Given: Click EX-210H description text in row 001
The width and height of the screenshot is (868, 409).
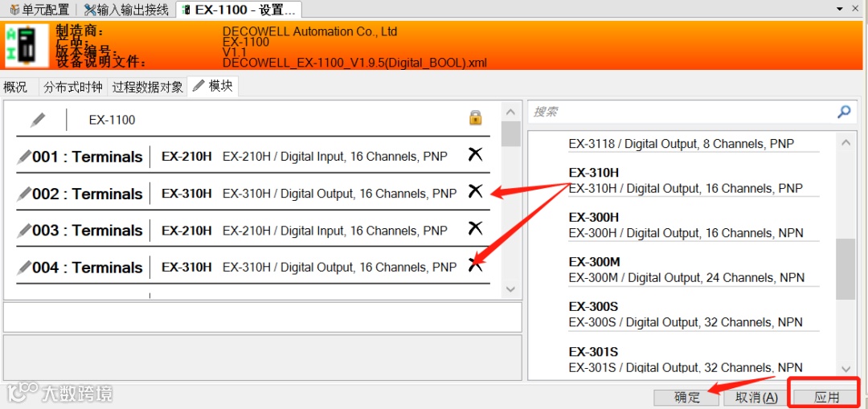Looking at the screenshot, I should pos(335,157).
